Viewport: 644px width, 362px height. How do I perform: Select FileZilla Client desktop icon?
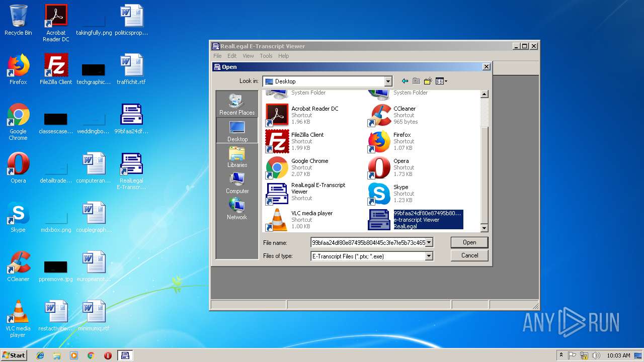[56, 69]
